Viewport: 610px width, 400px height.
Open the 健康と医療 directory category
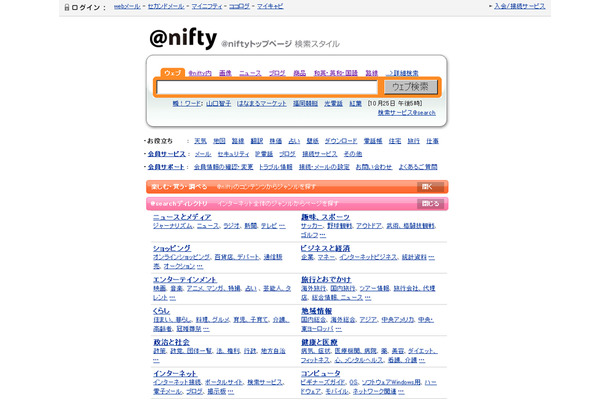click(x=319, y=342)
